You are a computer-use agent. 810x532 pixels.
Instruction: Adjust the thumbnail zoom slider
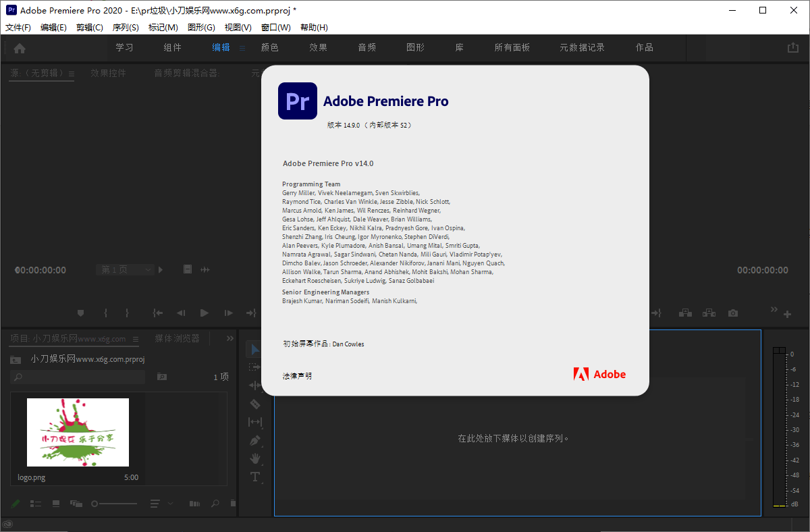(x=95, y=504)
